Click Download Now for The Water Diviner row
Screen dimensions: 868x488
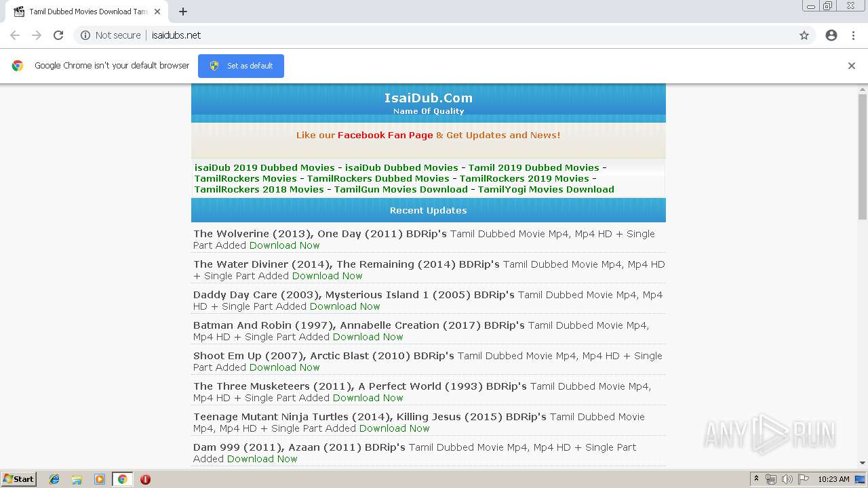click(x=327, y=276)
